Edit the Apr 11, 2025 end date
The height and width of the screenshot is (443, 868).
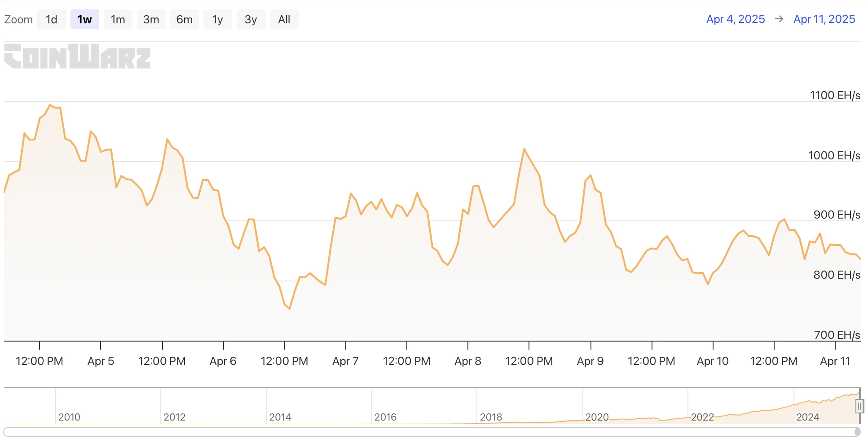(824, 19)
